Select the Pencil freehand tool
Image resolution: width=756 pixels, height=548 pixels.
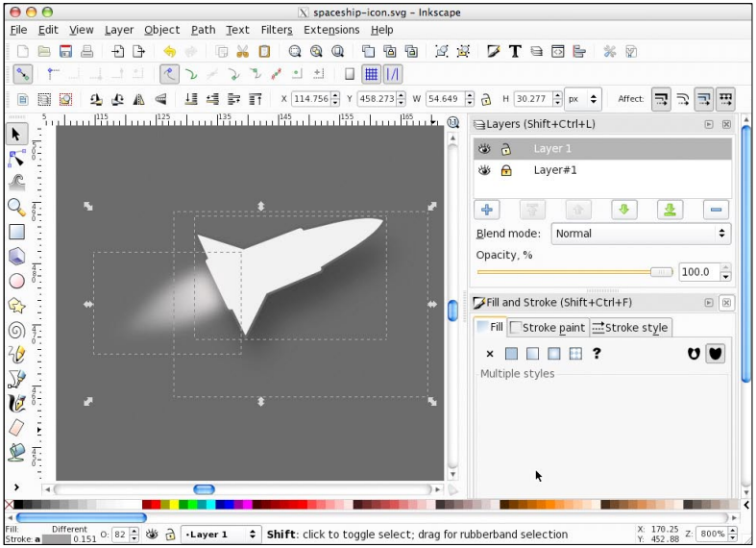pos(17,355)
